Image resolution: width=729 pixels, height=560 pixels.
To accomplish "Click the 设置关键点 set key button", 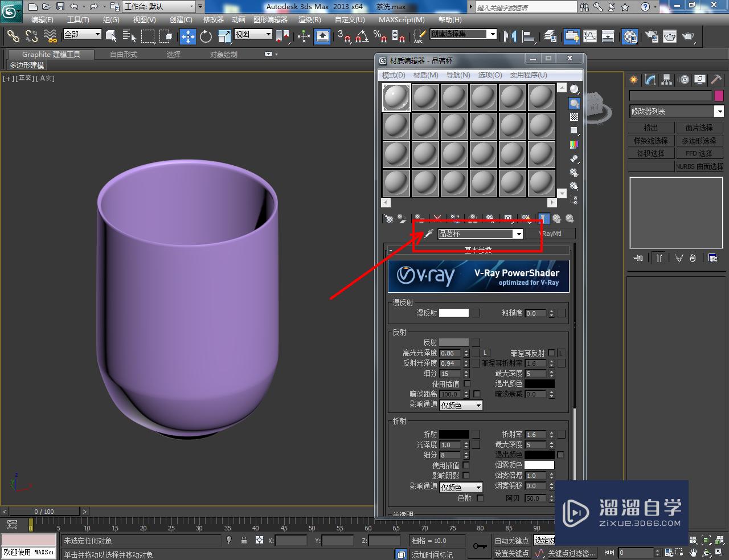I will click(511, 553).
